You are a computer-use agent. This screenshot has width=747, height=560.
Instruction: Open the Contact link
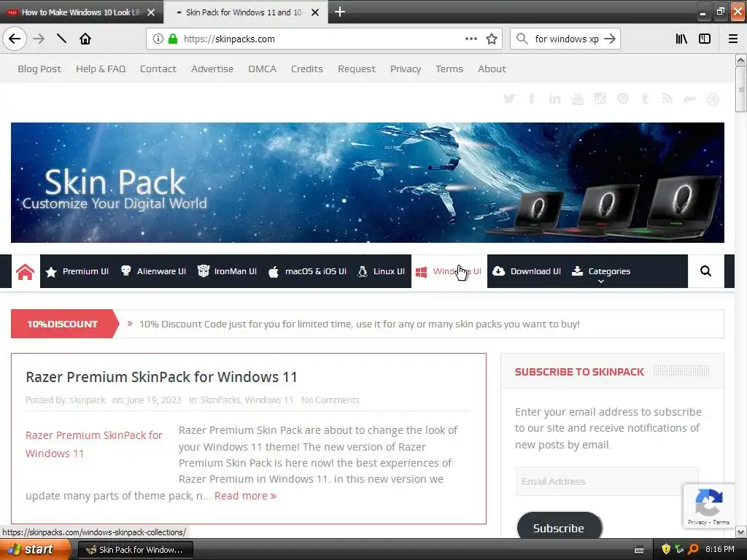tap(158, 69)
